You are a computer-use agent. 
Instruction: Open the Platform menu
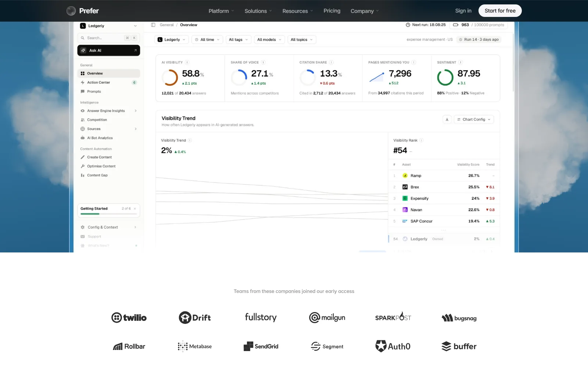[x=221, y=11]
